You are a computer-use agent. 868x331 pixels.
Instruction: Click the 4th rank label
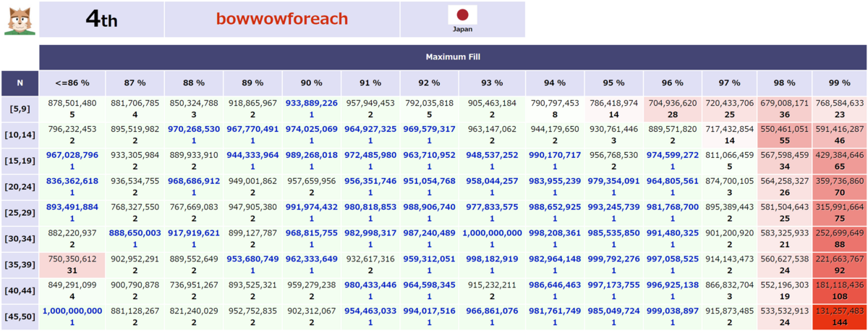(101, 20)
